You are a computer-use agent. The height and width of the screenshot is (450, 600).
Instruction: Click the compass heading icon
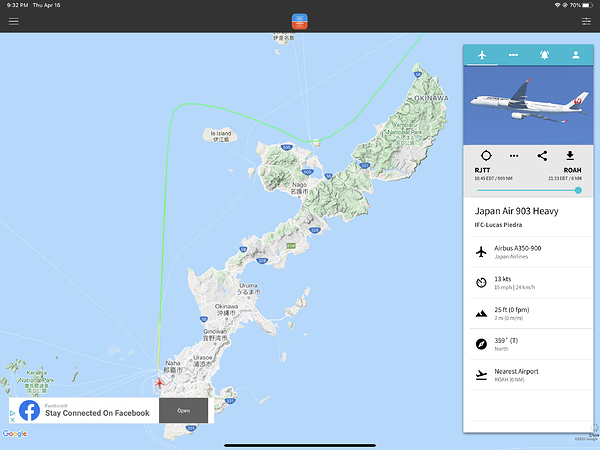481,344
